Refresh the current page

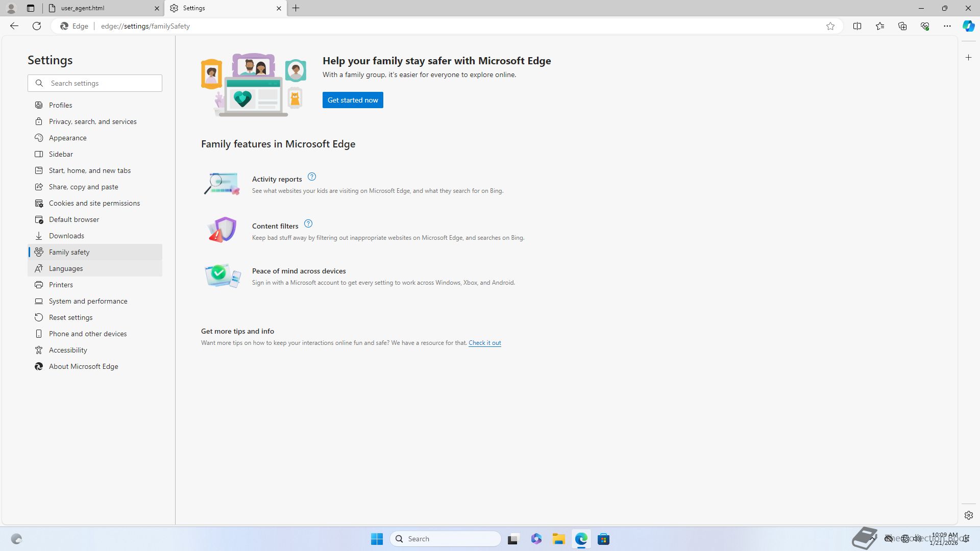[x=37, y=26]
